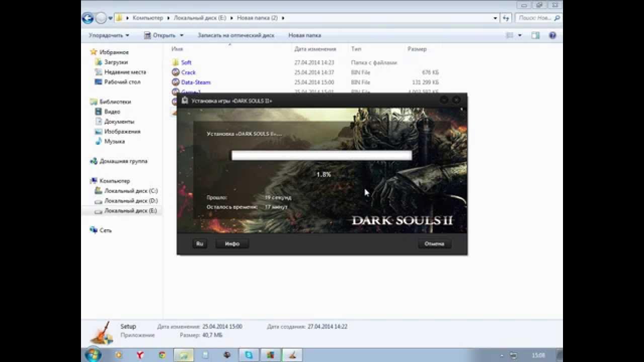Screen dimensions: 644x362
Task: Click the Инфо button in installer
Action: click(x=232, y=243)
